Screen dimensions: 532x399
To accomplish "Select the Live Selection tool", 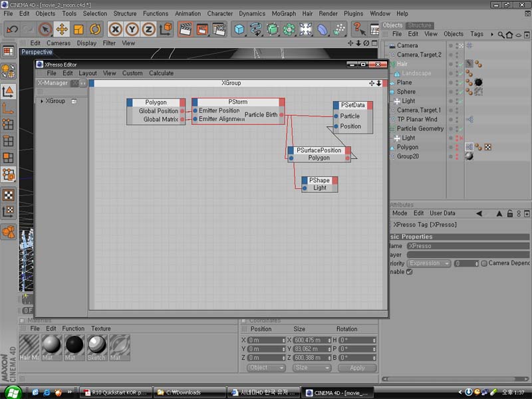I will [x=45, y=29].
